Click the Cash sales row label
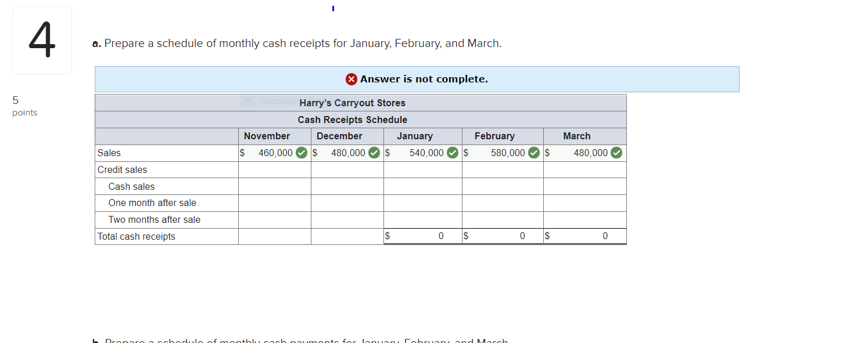Viewport: 868px width, 343px height. click(x=131, y=187)
